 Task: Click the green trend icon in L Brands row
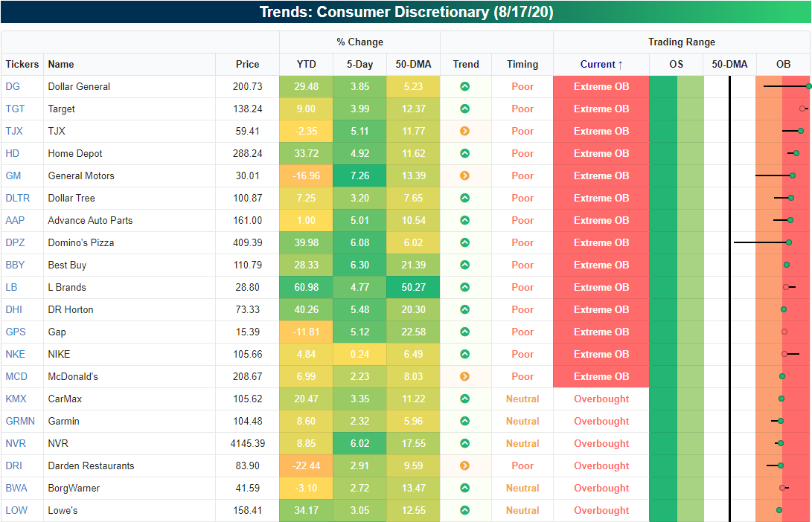pyautogui.click(x=465, y=287)
